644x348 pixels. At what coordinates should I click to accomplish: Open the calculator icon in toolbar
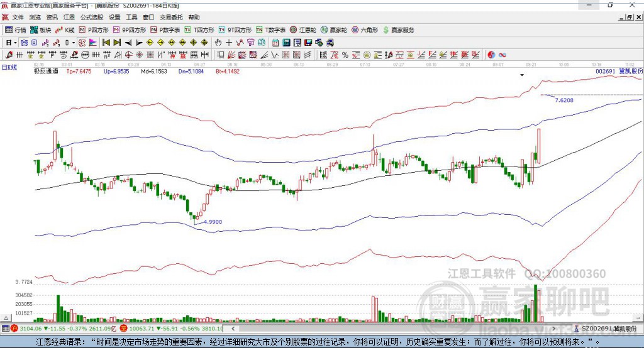pos(286,43)
